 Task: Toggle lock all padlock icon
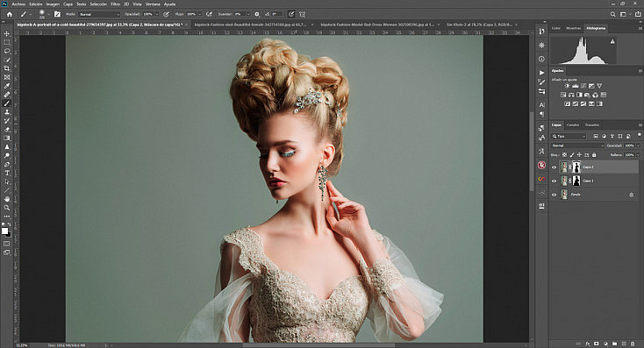pos(594,154)
